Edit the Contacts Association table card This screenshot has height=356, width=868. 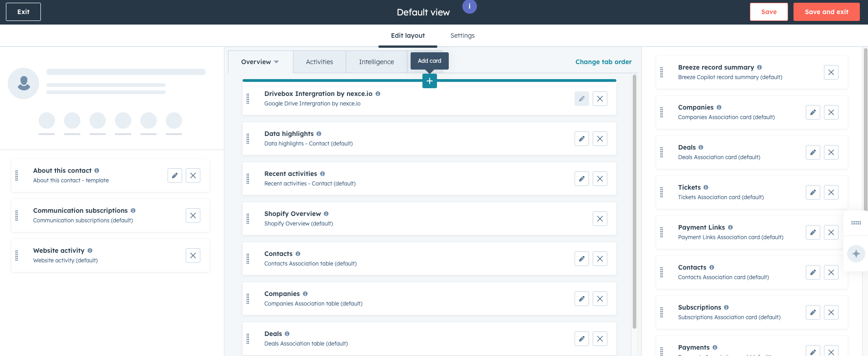(581, 259)
